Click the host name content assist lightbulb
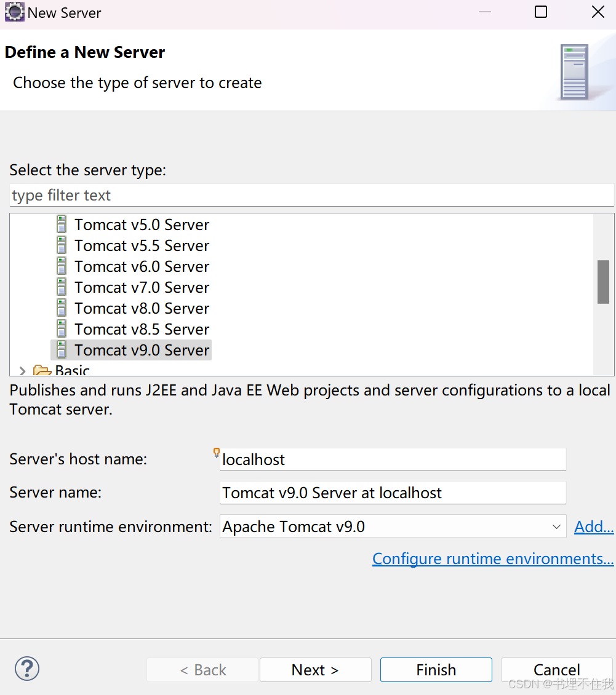The image size is (616, 695). point(217,452)
